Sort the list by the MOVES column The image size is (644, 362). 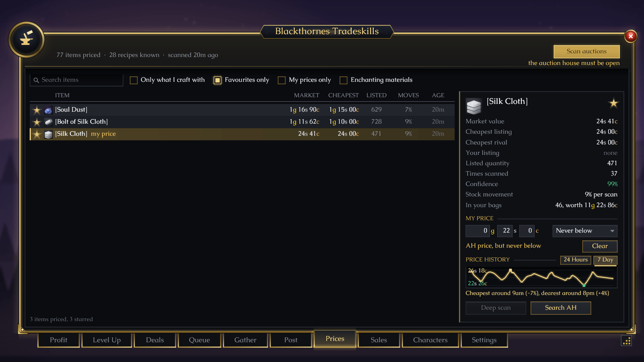408,95
